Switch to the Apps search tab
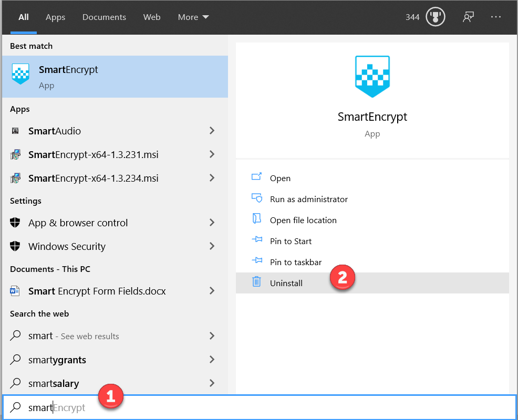This screenshot has height=420, width=518. (55, 17)
